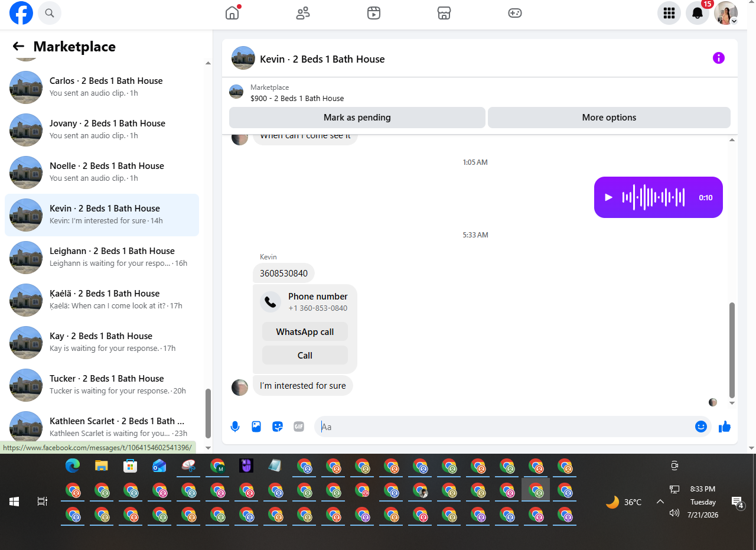The width and height of the screenshot is (756, 550).
Task: Show hidden system tray icons
Action: (660, 502)
